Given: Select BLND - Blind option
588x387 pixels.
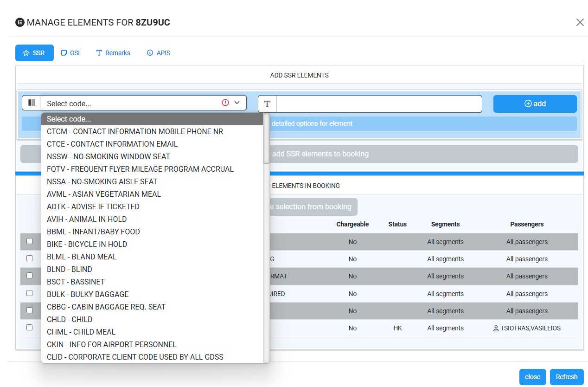Looking at the screenshot, I should (152, 270).
